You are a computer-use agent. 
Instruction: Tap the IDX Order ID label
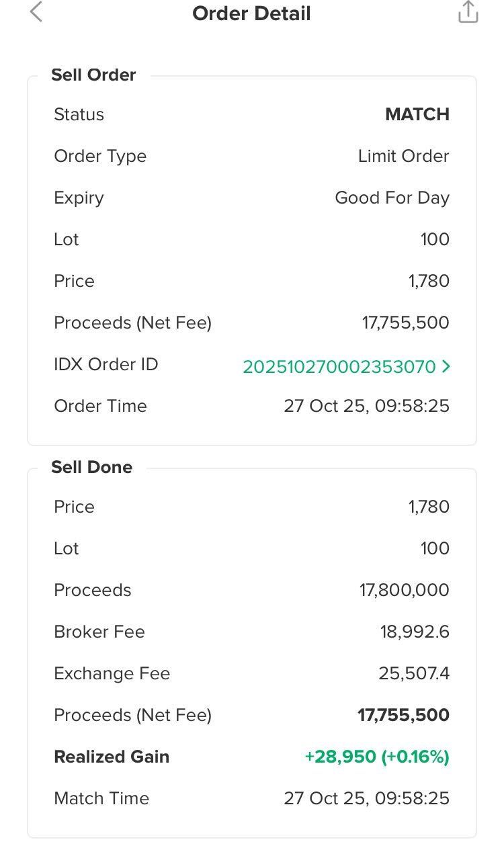pyautogui.click(x=106, y=364)
